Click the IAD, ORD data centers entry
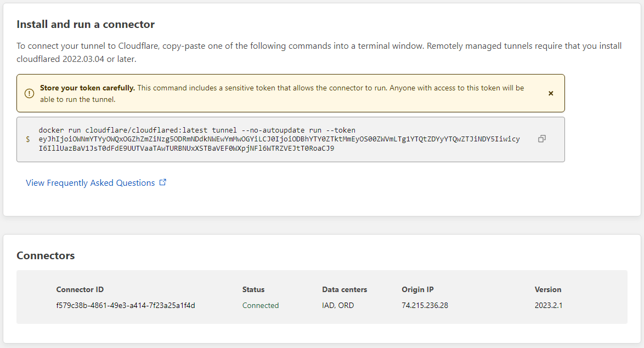The image size is (644, 348). 338,305
